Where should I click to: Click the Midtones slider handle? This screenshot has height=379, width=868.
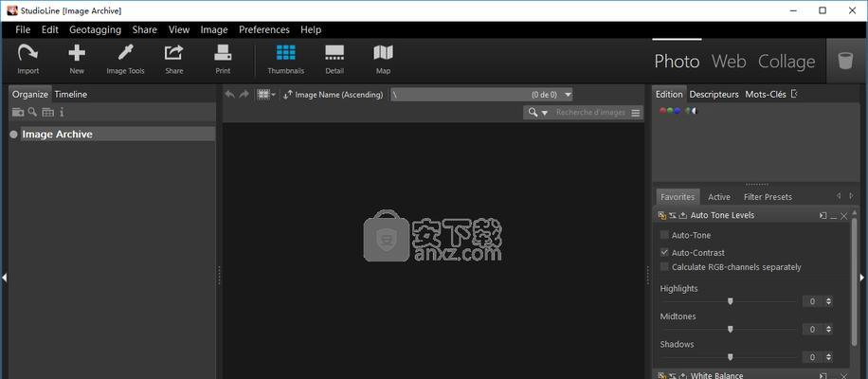(731, 329)
